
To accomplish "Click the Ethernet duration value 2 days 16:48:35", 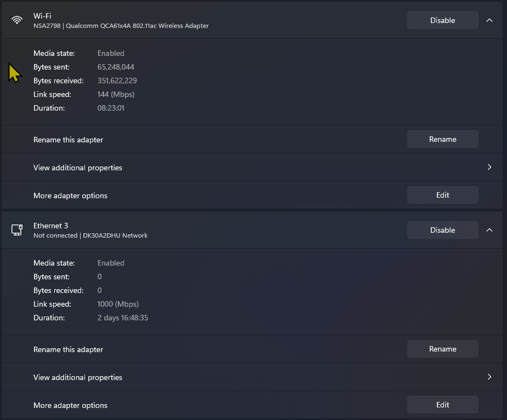I will pyautogui.click(x=123, y=318).
